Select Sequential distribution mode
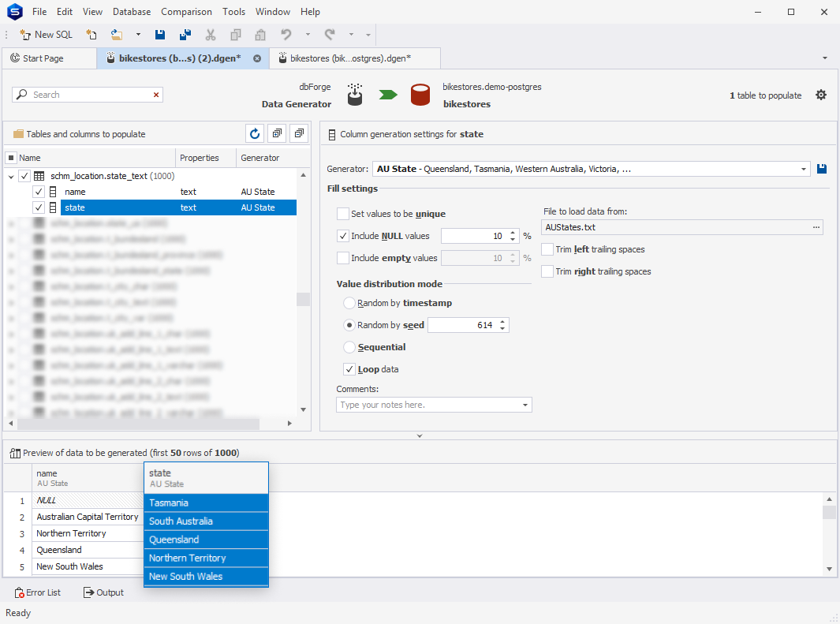The image size is (840, 624). click(x=349, y=347)
